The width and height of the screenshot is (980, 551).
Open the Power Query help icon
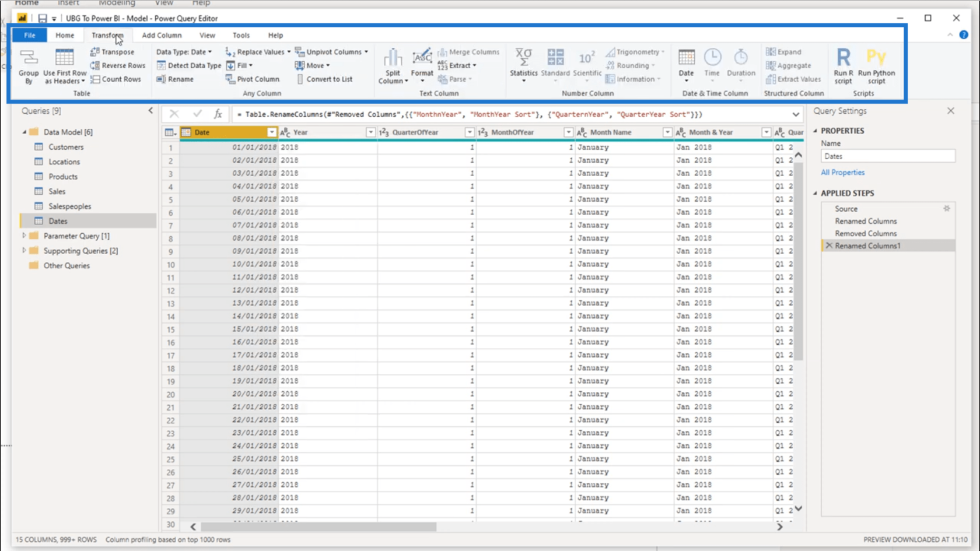964,35
